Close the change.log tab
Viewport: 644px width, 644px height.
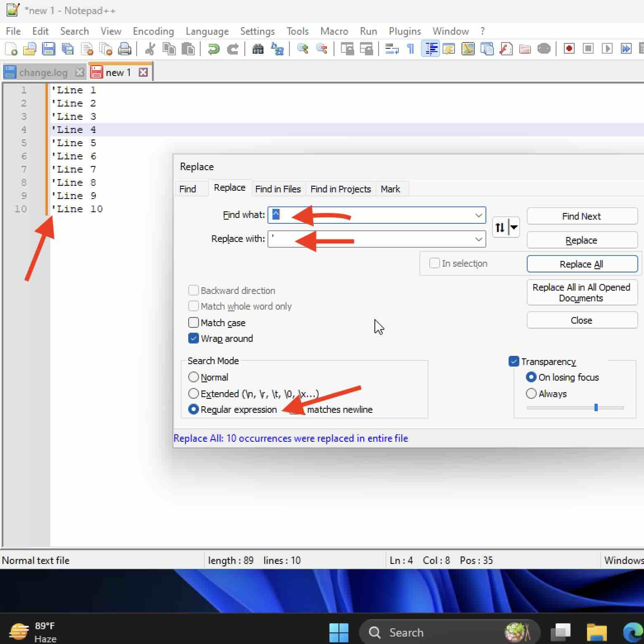tap(79, 71)
